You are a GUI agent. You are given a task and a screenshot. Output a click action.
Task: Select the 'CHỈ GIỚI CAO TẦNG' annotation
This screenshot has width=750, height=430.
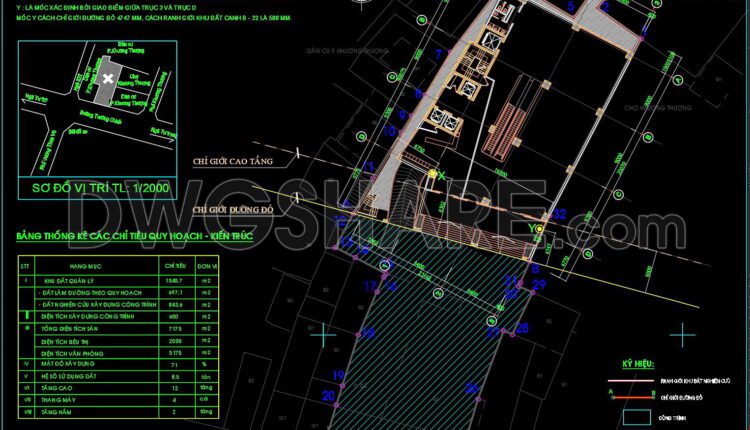coord(232,162)
